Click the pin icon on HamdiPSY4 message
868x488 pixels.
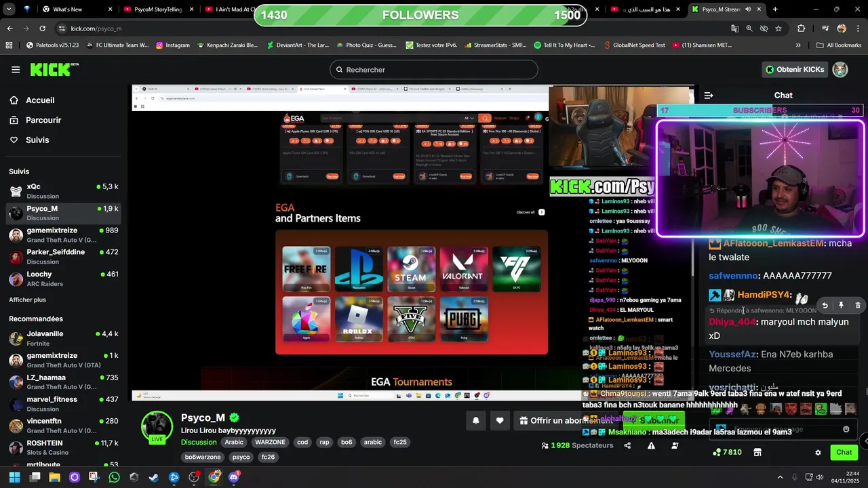(841, 306)
